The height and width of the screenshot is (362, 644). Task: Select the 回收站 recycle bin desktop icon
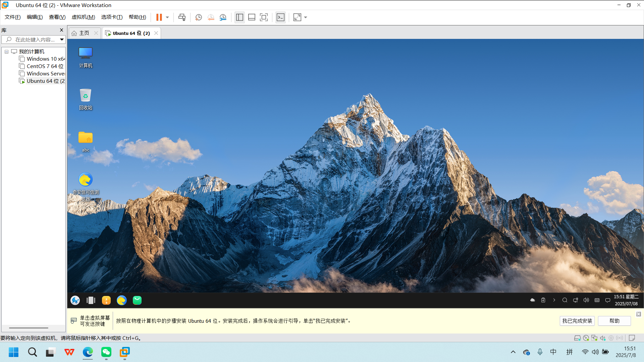point(86,99)
